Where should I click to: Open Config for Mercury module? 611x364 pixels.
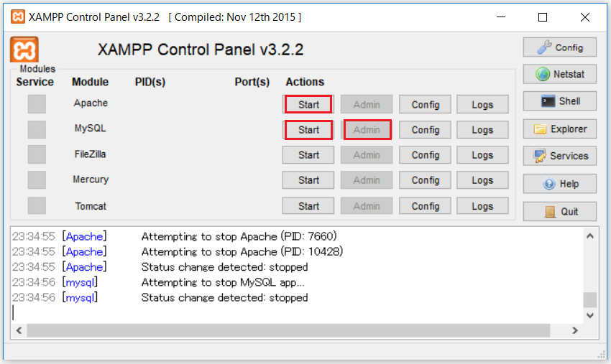tap(425, 180)
